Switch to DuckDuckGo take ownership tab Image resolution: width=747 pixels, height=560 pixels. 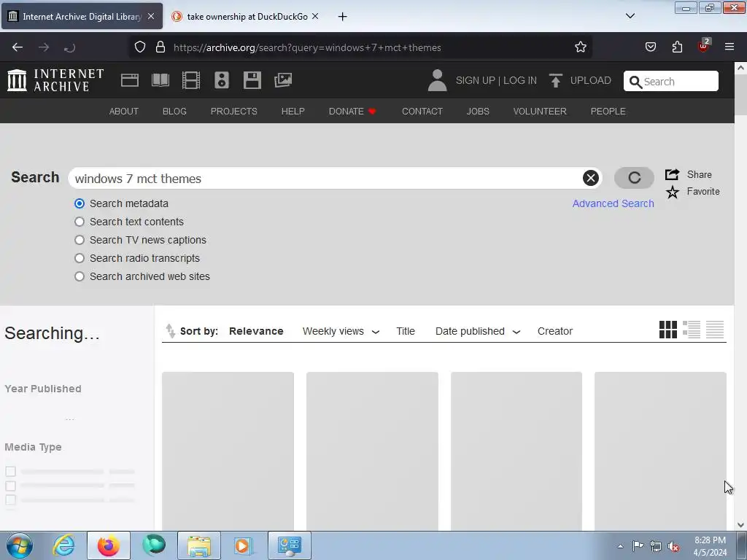(246, 16)
